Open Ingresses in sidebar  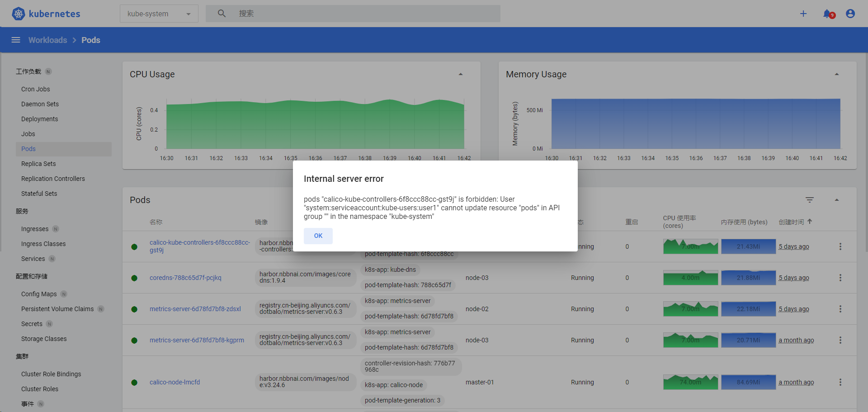point(35,229)
